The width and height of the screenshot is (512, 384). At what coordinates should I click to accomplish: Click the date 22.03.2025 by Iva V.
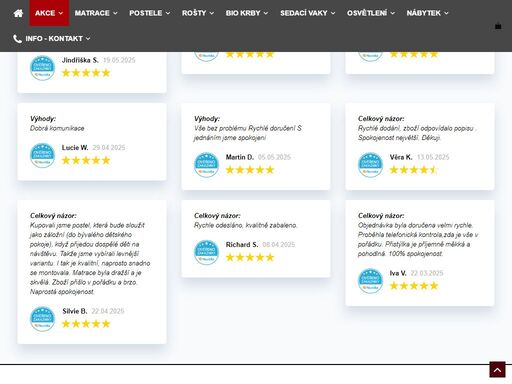(x=427, y=273)
